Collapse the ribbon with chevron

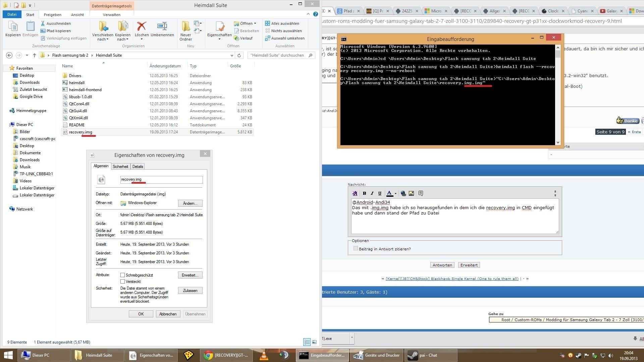click(308, 14)
